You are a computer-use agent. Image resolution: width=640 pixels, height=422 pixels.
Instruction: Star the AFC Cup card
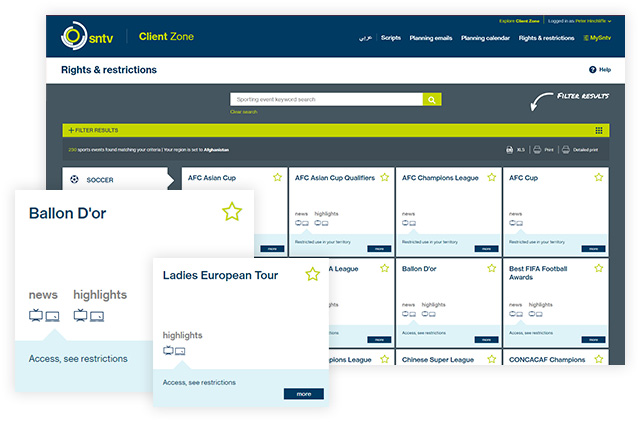598,177
